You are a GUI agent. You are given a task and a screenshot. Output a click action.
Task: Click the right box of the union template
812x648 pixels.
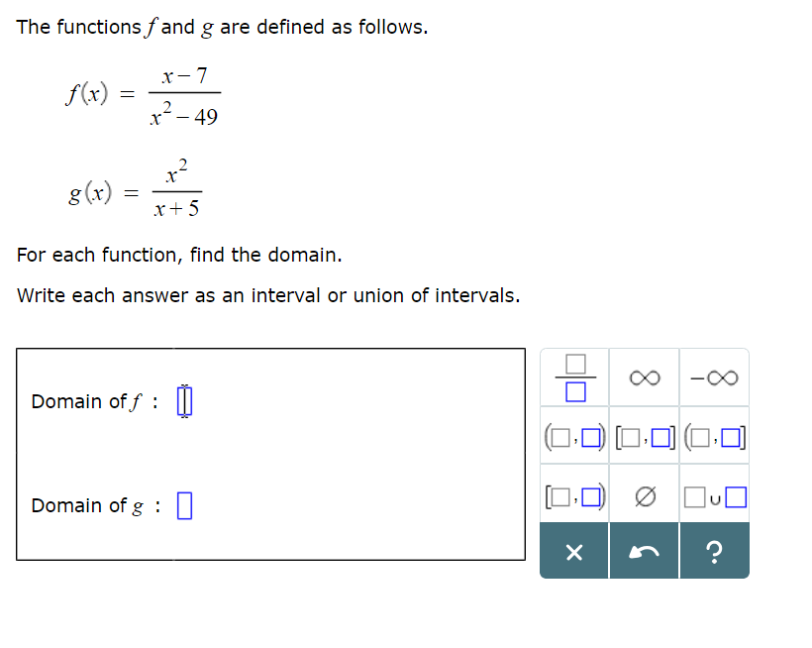coord(735,495)
